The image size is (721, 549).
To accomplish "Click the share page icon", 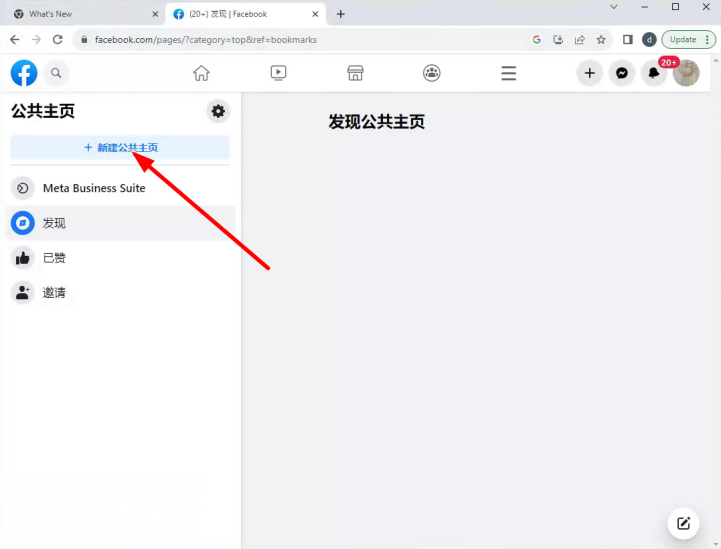I will 579,40.
